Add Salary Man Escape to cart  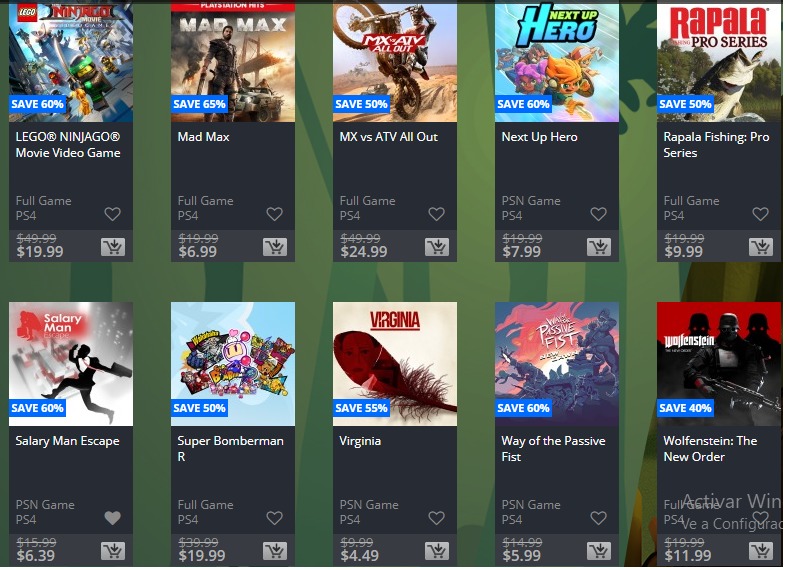[113, 550]
